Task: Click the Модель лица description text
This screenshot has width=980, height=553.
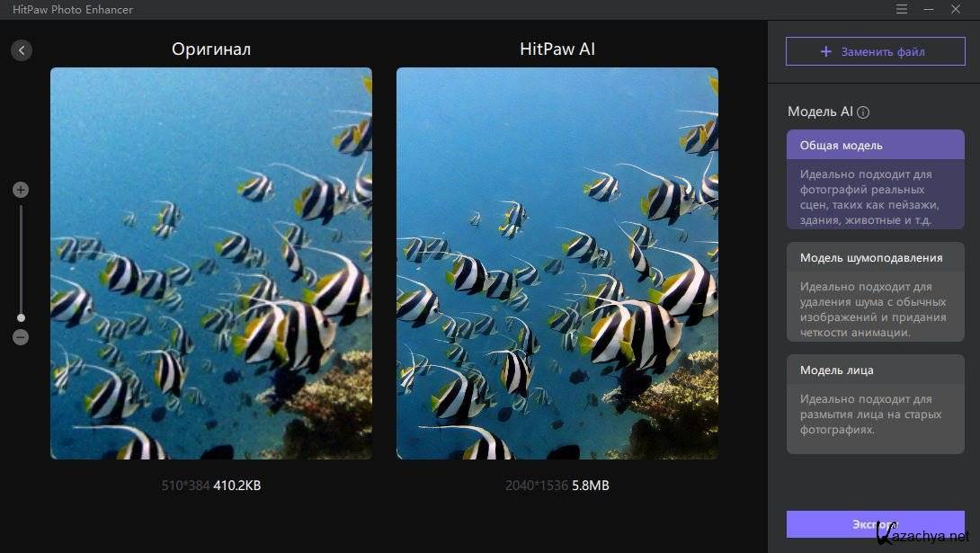Action: [870, 415]
